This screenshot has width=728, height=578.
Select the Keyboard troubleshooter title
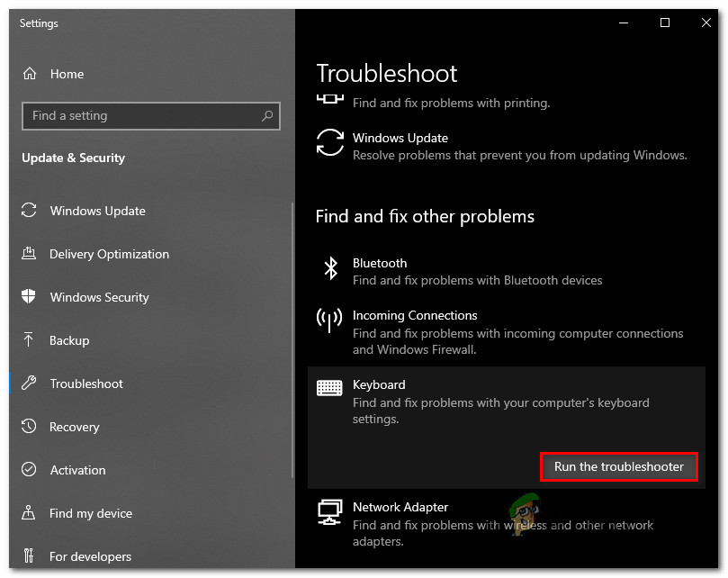pos(379,384)
